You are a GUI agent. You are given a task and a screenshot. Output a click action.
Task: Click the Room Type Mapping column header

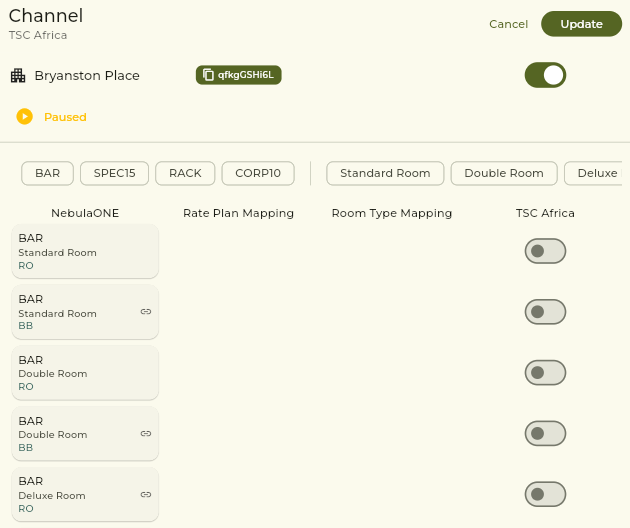click(392, 213)
